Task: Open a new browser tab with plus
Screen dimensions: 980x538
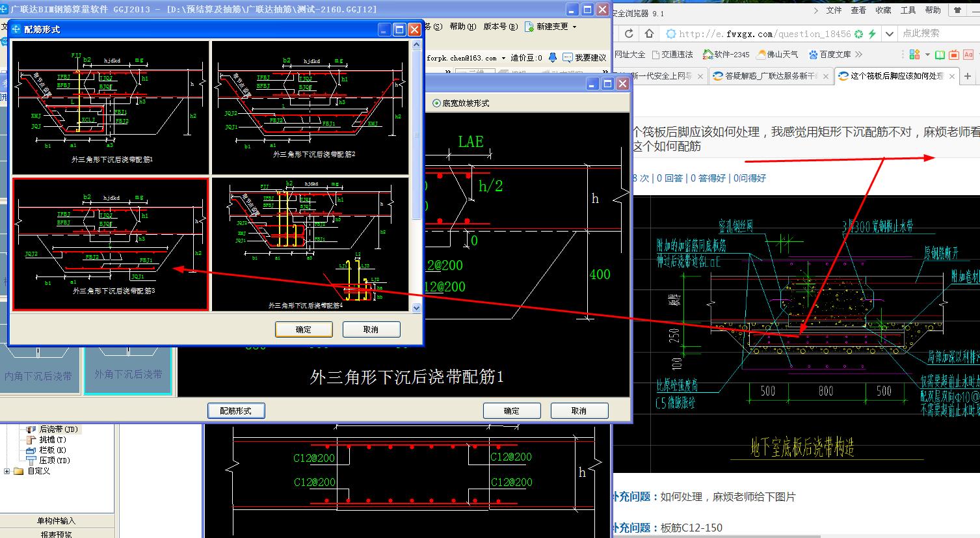Action: (968, 76)
